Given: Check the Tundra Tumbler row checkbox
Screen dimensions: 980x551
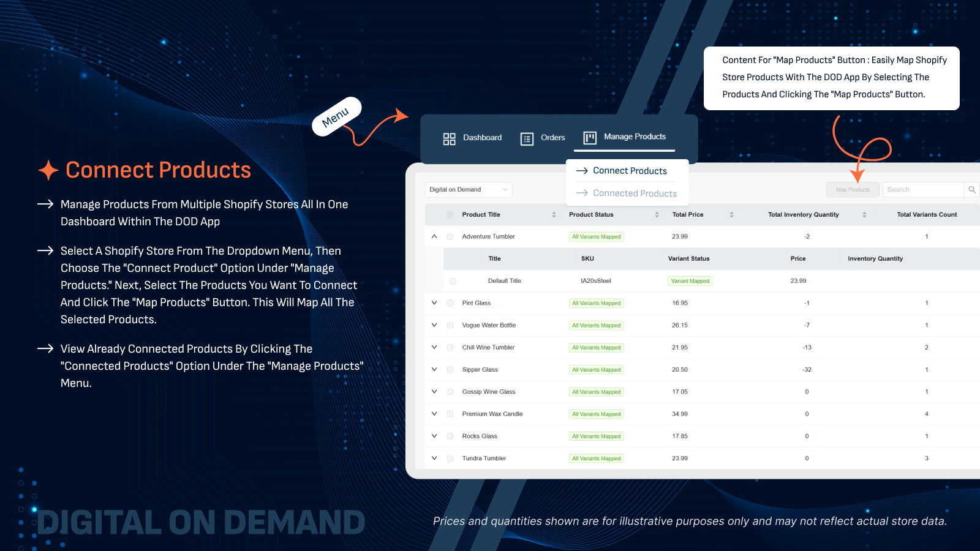Looking at the screenshot, I should 450,459.
